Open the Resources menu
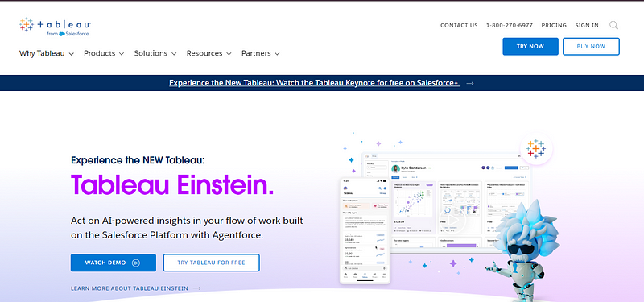The width and height of the screenshot is (644, 302). coord(209,53)
